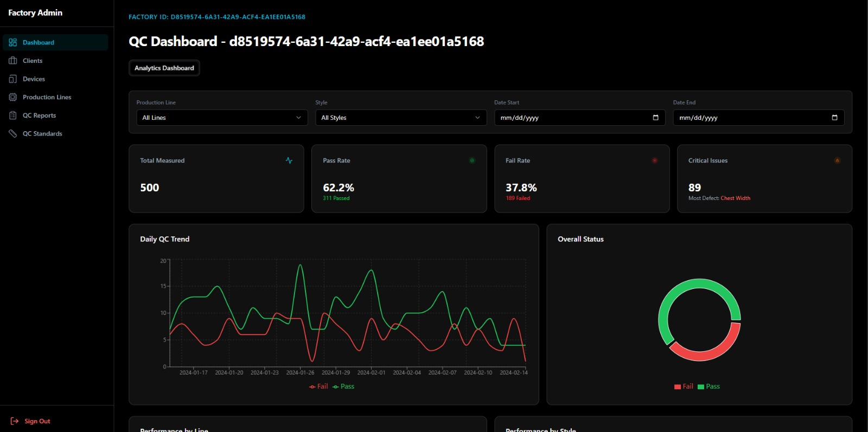Open the Date End calendar picker icon

(834, 118)
